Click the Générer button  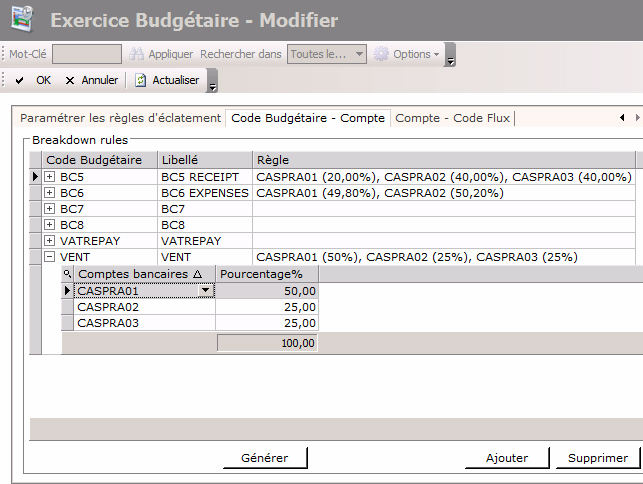(x=265, y=458)
